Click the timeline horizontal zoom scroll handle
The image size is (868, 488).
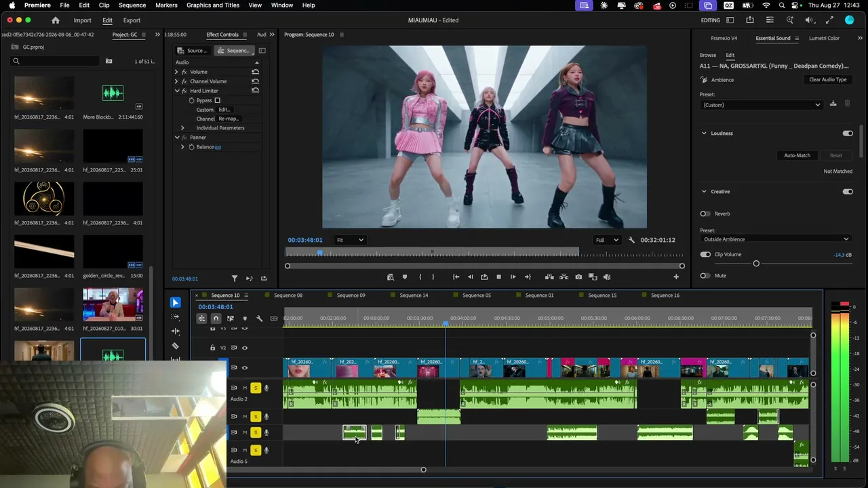[x=423, y=470]
